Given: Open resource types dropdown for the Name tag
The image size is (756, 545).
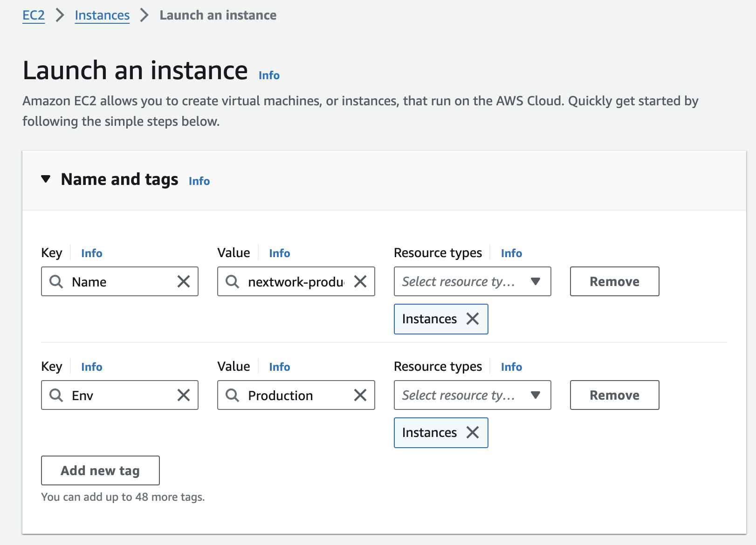Looking at the screenshot, I should (x=472, y=281).
